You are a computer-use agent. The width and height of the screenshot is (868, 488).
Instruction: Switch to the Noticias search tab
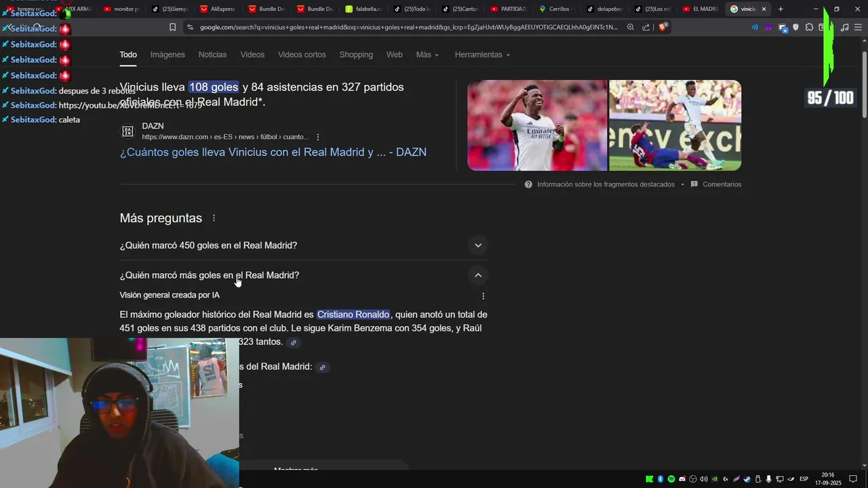212,54
